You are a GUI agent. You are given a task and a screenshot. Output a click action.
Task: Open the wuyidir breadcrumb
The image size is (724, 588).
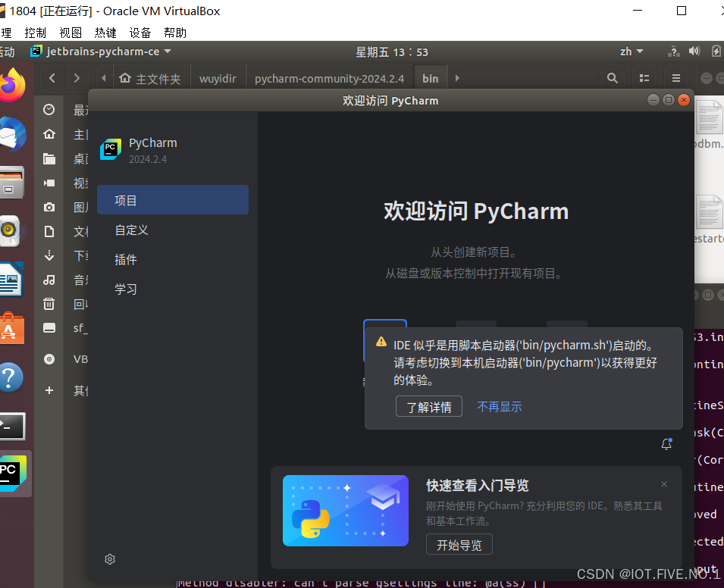(x=218, y=79)
